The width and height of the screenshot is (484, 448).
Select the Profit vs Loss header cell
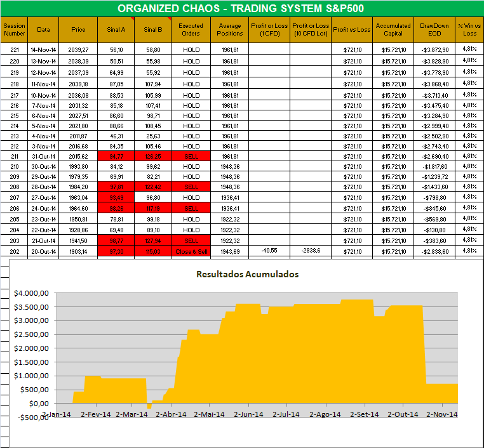pos(352,30)
